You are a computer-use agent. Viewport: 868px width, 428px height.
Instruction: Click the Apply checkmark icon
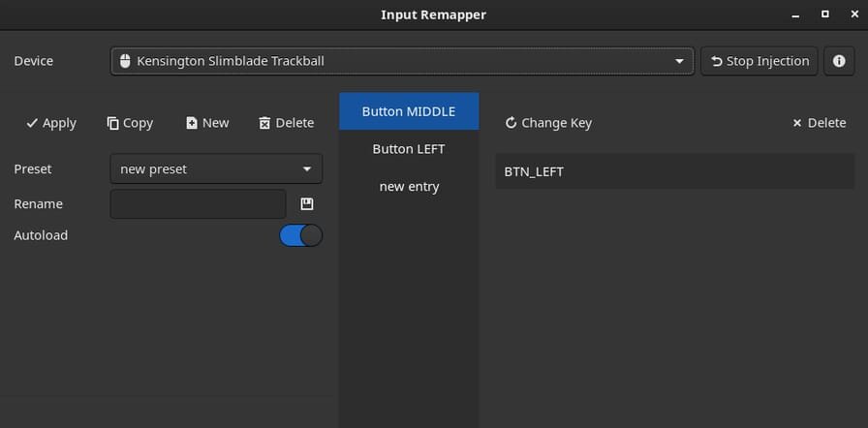pyautogui.click(x=32, y=123)
